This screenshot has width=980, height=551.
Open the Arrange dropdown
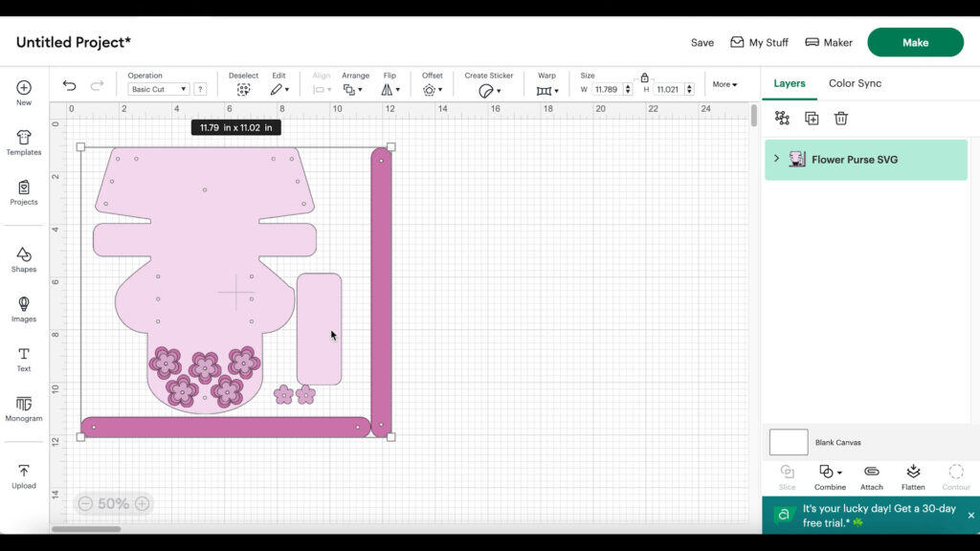click(352, 90)
